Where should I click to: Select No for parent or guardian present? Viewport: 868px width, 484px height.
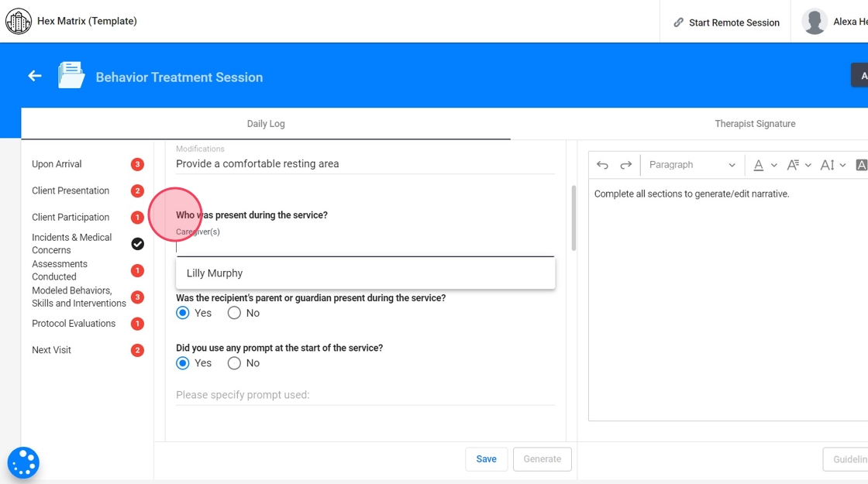coord(234,313)
